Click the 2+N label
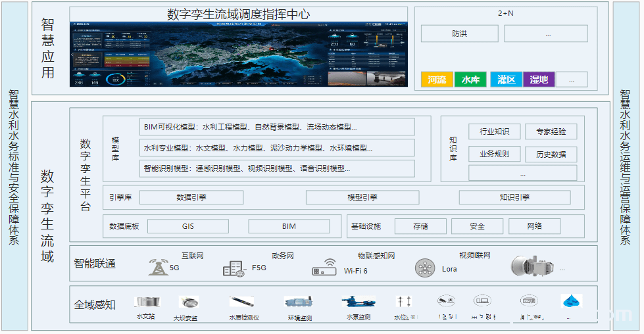The height and width of the screenshot is (334, 644). point(506,13)
